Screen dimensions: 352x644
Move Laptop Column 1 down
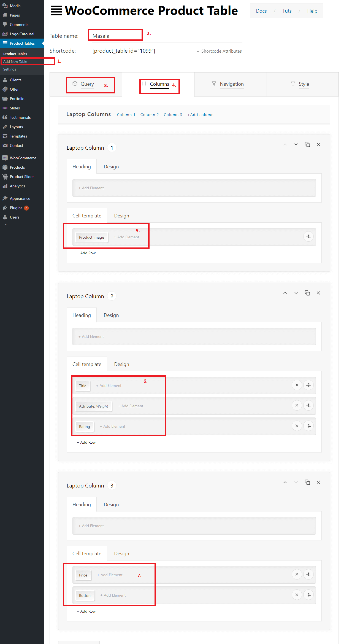tap(296, 144)
